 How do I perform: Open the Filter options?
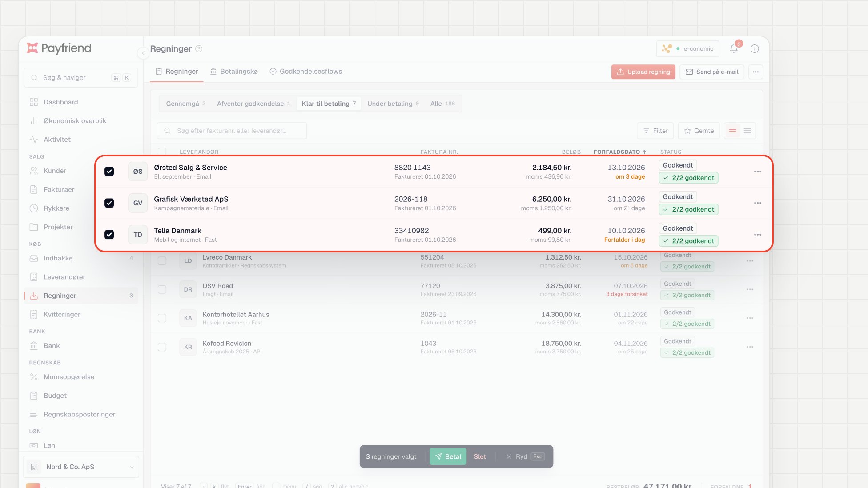(x=655, y=131)
